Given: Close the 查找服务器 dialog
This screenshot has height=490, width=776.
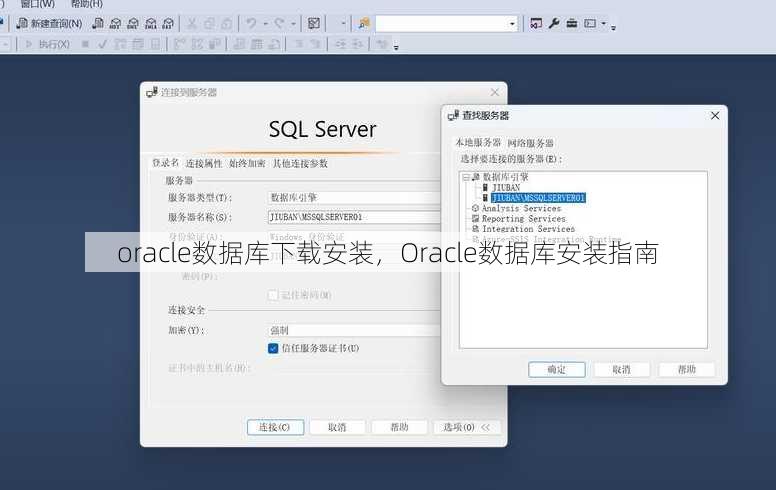Looking at the screenshot, I should [x=715, y=116].
